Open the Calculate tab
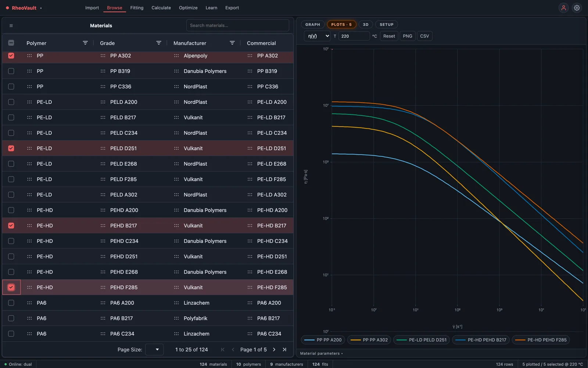The width and height of the screenshot is (588, 368). click(x=161, y=8)
